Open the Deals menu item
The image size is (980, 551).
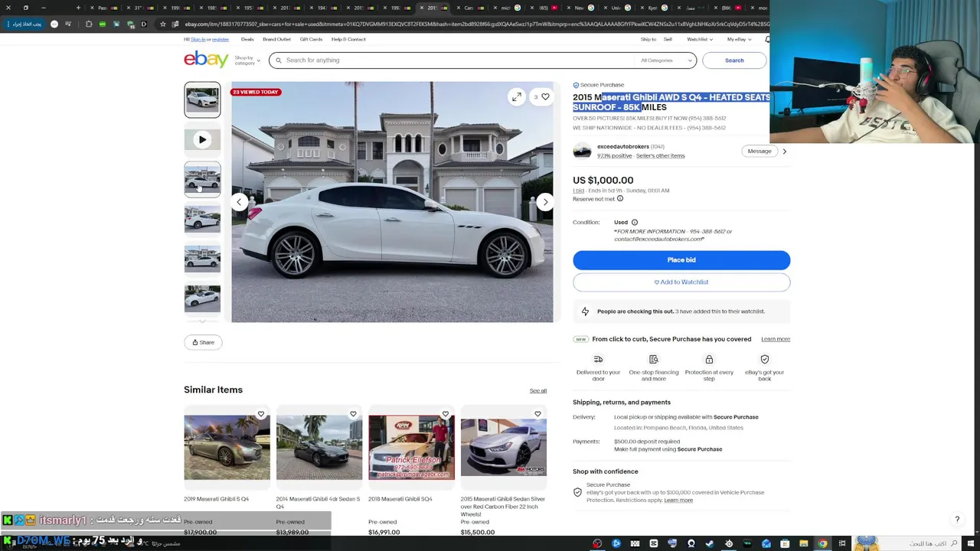coord(247,39)
